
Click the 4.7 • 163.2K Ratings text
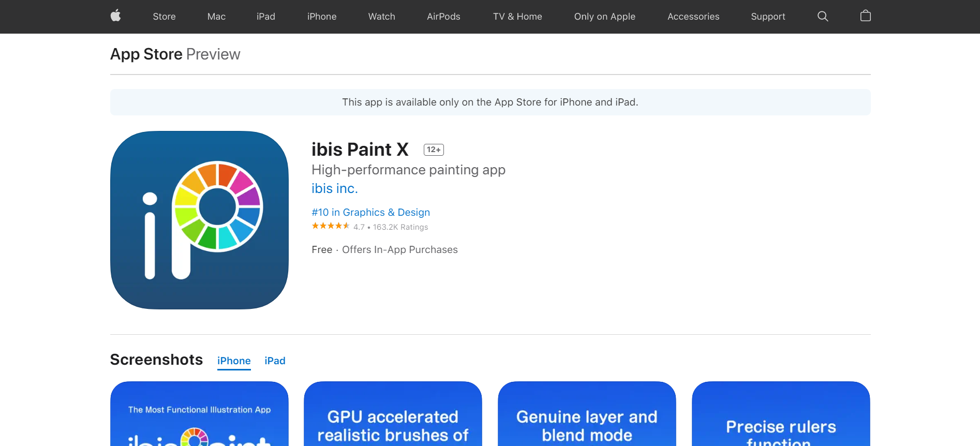[391, 227]
